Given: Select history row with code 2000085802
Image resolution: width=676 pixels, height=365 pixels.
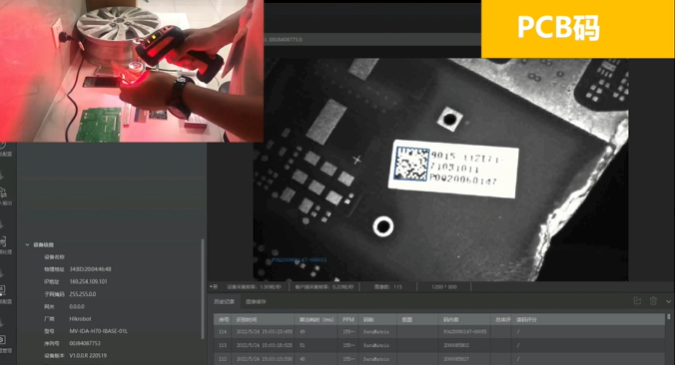Looking at the screenshot, I should (439, 345).
